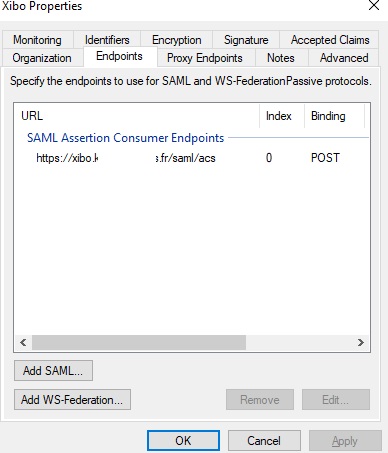Click the Apply button
Viewport: 388px width, 453px height.
345,441
